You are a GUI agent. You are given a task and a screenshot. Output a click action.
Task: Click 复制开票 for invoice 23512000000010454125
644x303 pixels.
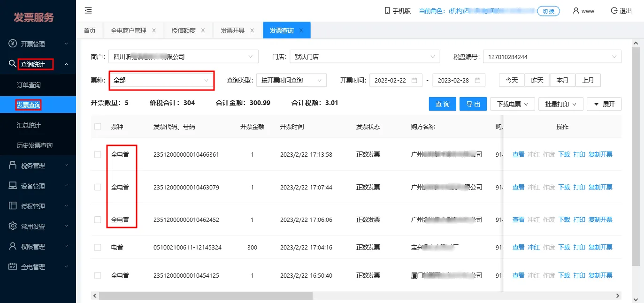coord(600,275)
